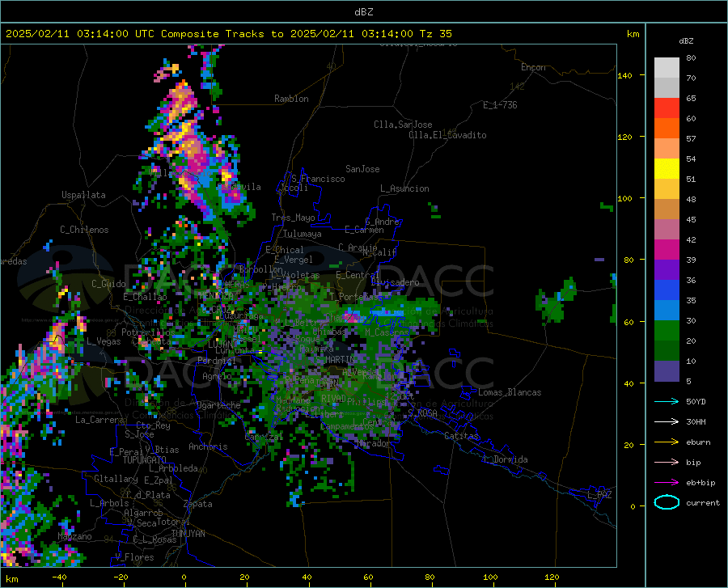Image resolution: width=728 pixels, height=588 pixels.
Task: Select the 35-36 dBZ blue swatch
Action: (667, 290)
